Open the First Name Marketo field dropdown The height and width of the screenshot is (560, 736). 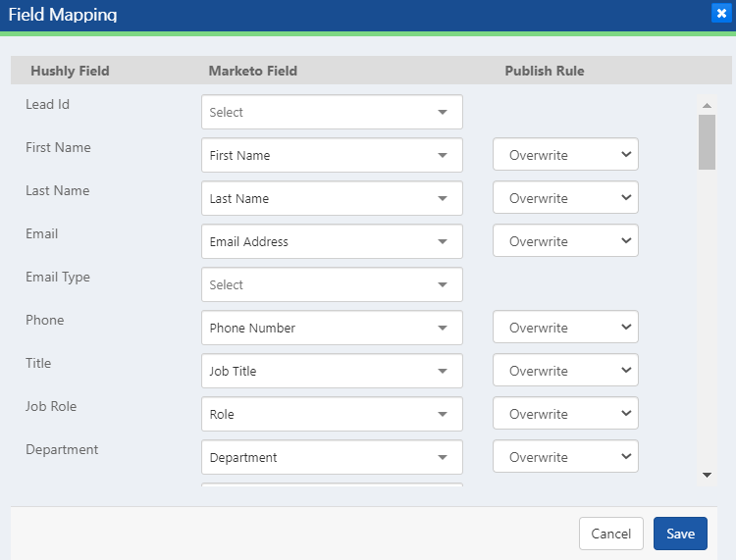332,155
